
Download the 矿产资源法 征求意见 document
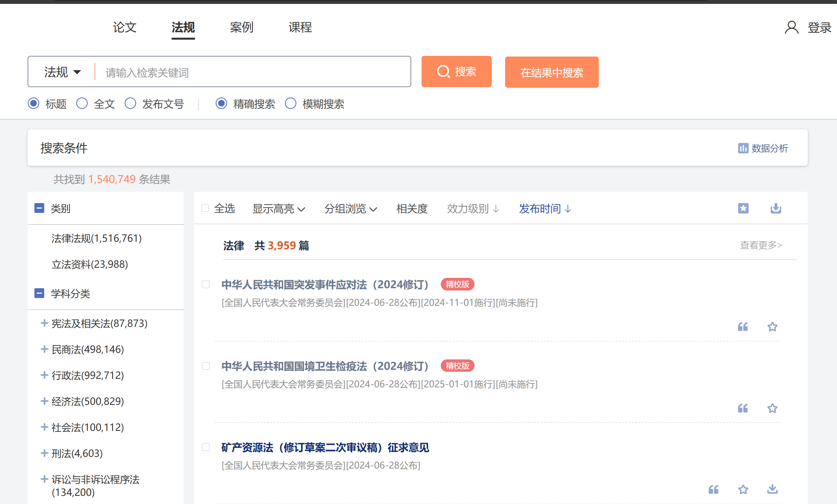pos(772,489)
